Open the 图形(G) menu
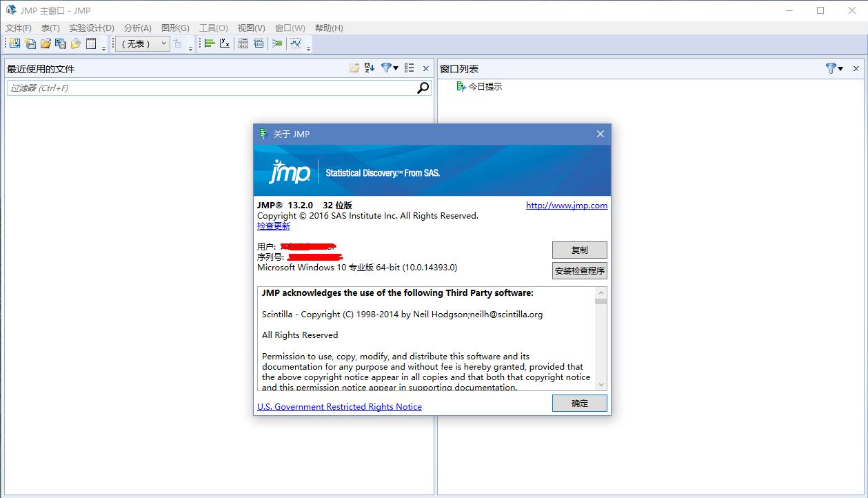This screenshot has height=498, width=868. tap(175, 28)
